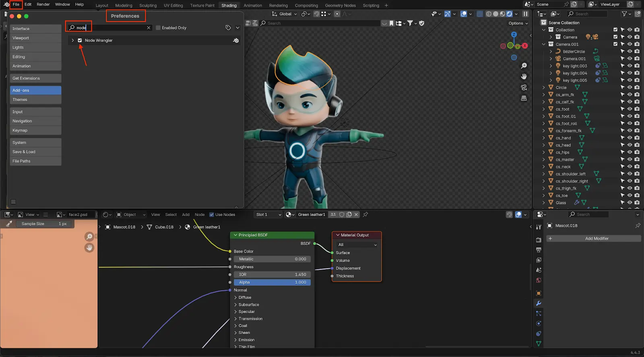Screen dimensions: 644x357
Task: Open the View Layer properties tab
Action: pos(539,260)
